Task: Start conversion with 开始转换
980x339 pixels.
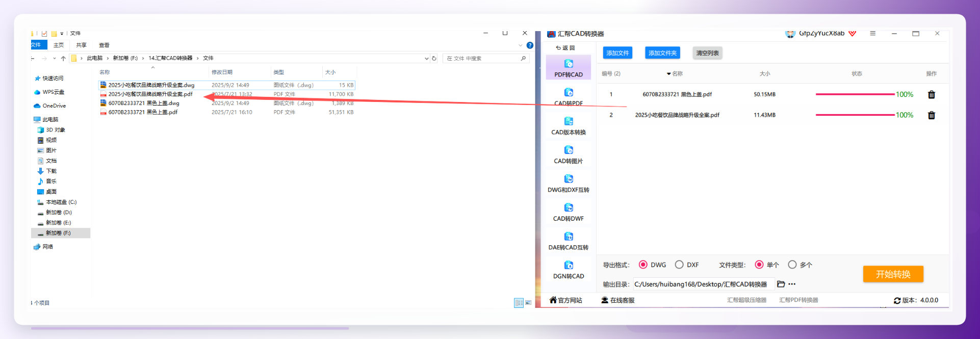Action: point(893,274)
